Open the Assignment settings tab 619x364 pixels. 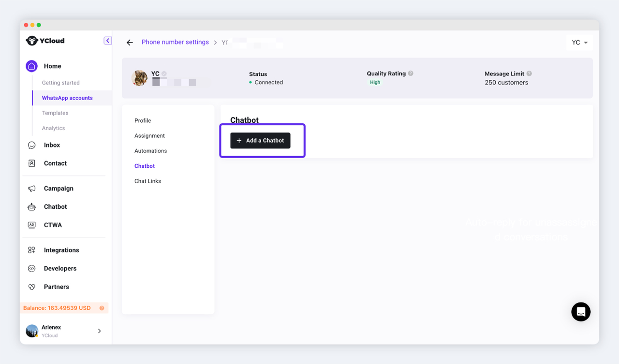coord(149,136)
